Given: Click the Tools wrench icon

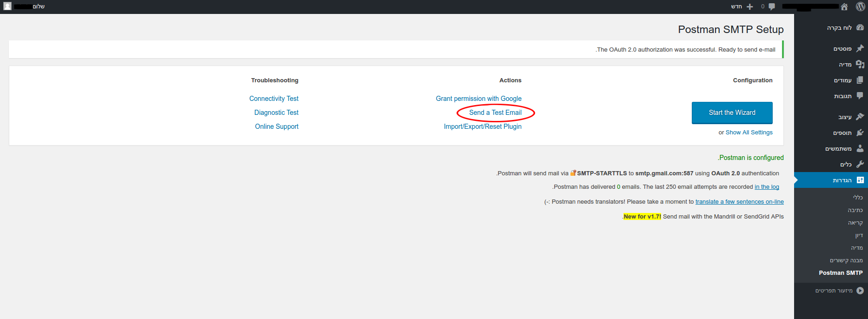Looking at the screenshot, I should pos(860,165).
